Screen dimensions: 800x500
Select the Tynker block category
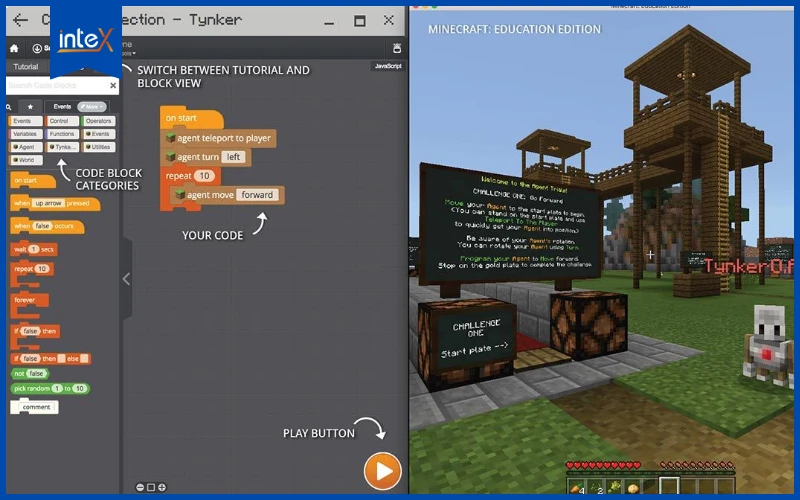click(62, 147)
